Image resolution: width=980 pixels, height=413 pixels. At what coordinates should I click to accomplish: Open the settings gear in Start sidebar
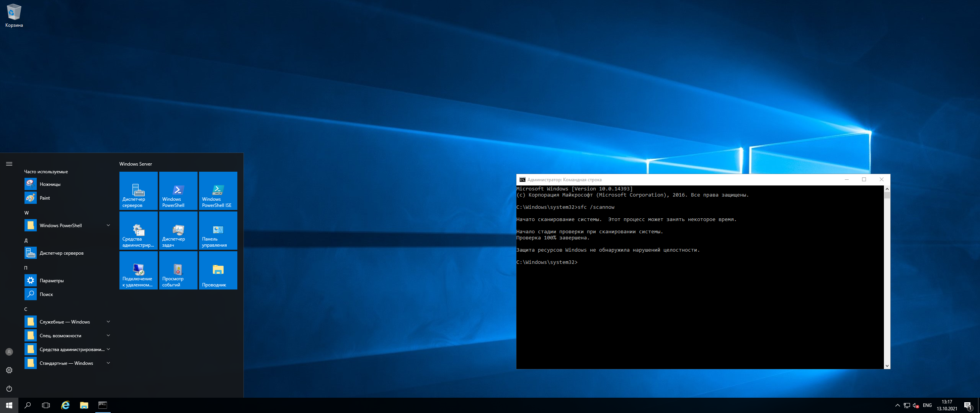[x=9, y=370]
